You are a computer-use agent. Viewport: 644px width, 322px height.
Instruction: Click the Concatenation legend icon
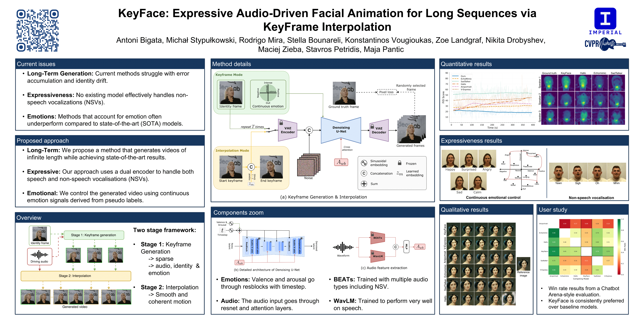pos(364,173)
